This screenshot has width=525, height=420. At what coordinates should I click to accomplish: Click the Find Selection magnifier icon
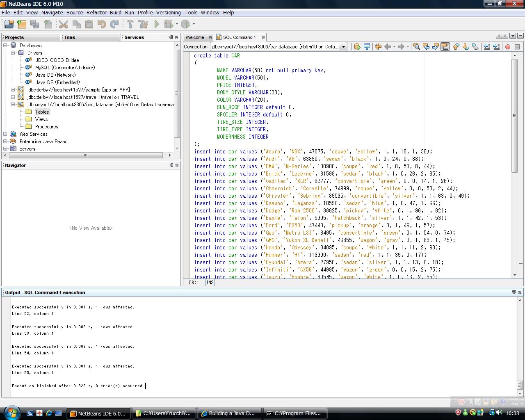coord(416,47)
